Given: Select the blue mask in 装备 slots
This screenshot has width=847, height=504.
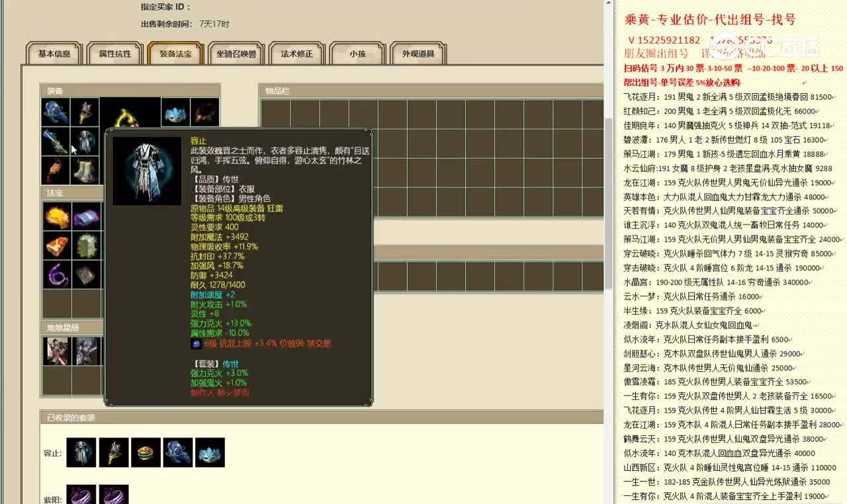Looking at the screenshot, I should pyautogui.click(x=175, y=112).
